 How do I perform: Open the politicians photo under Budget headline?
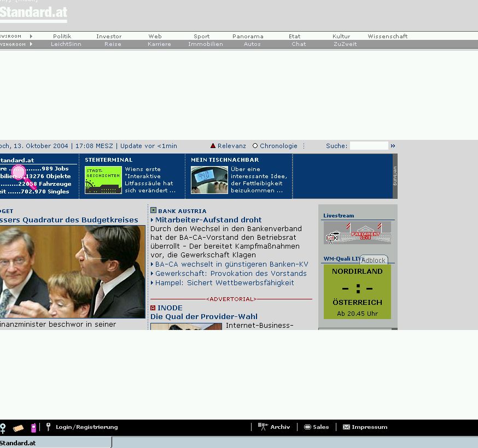click(x=73, y=272)
